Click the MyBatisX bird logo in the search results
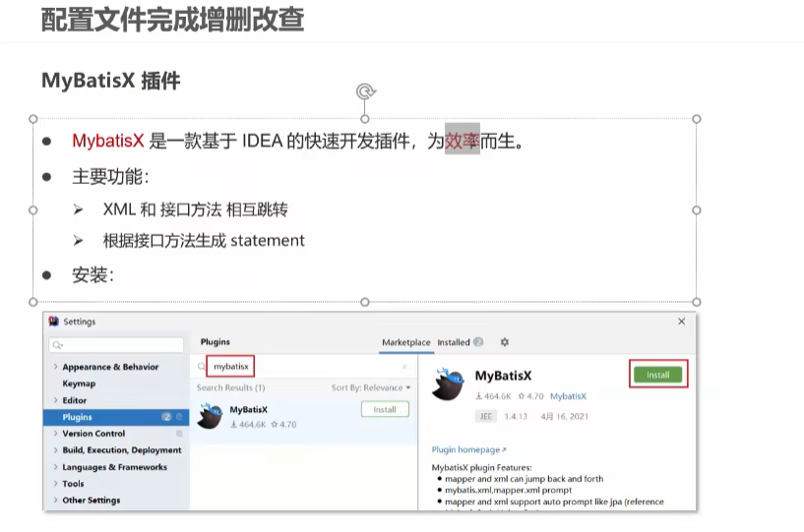This screenshot has height=532, width=804. [211, 416]
